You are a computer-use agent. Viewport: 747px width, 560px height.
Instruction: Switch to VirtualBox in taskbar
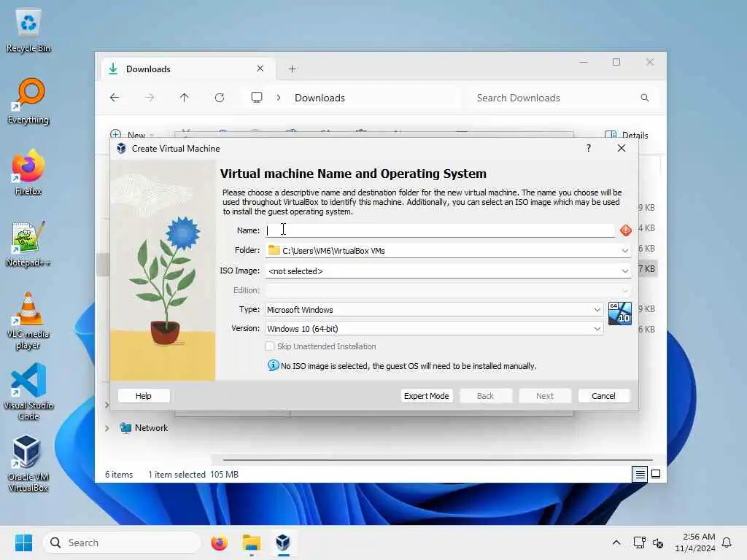point(283,542)
